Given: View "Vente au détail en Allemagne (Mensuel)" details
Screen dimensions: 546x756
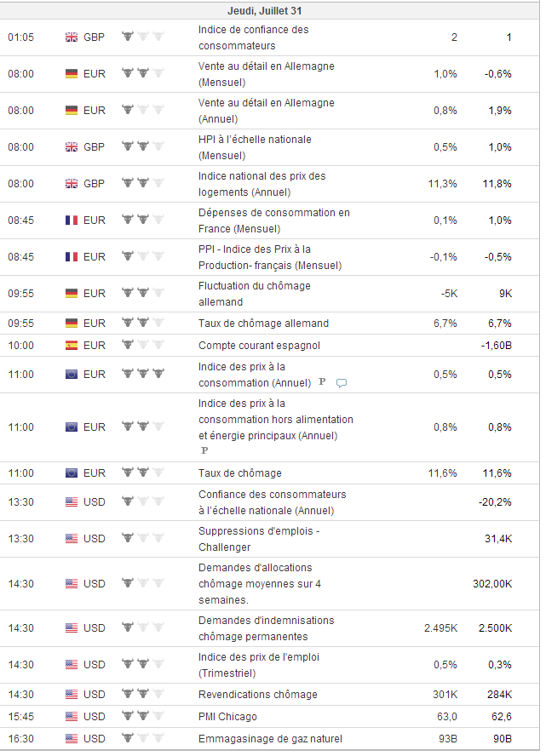Looking at the screenshot, I should pos(266,74).
